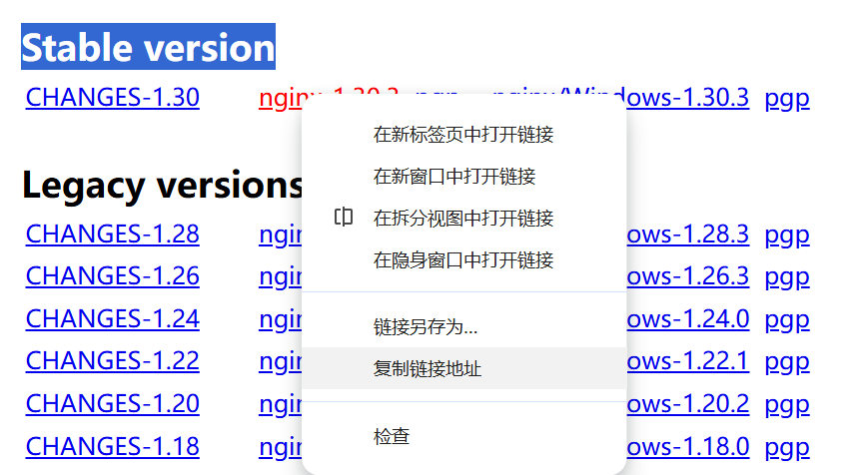
Task: Click nginx link in the CHANGES-1.18 row
Action: 281,449
